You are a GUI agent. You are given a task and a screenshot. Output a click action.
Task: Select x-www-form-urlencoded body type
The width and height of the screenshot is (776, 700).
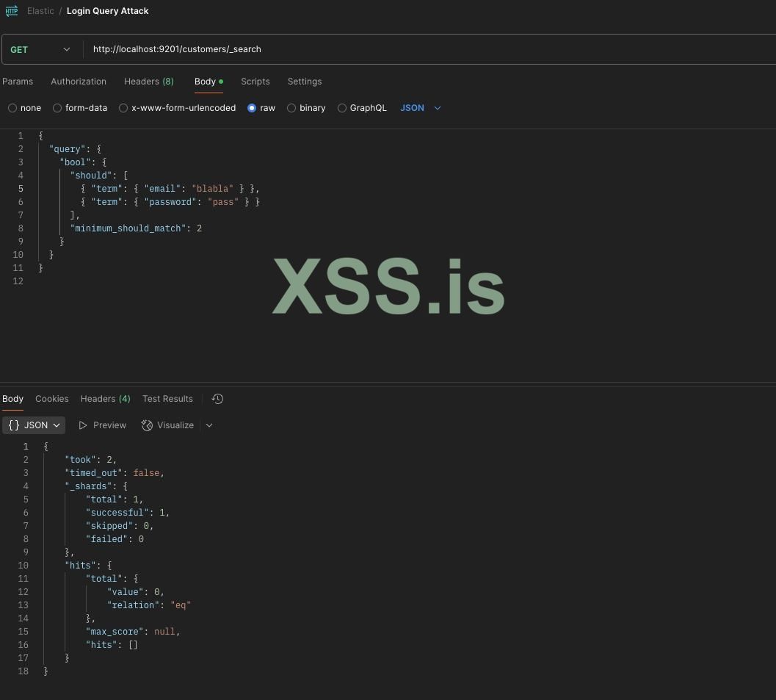123,108
